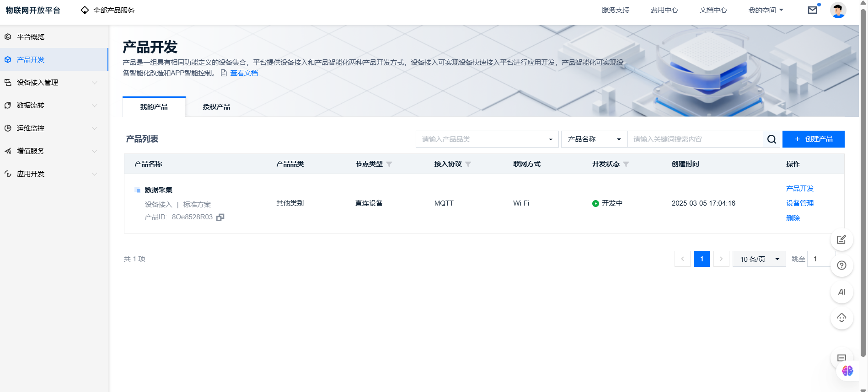The image size is (868, 392).
Task: Click the 跳至 page jump input
Action: [821, 259]
